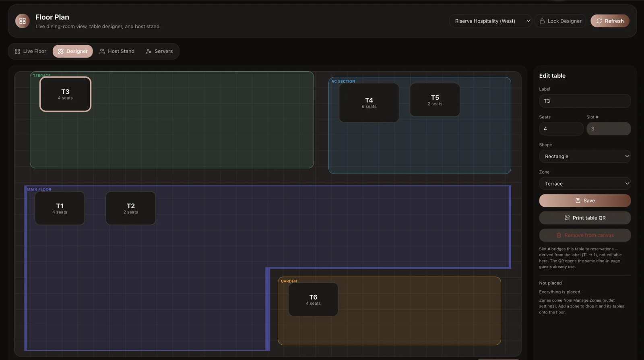
Task: Select table T1 on the Main Floor
Action: point(60,208)
